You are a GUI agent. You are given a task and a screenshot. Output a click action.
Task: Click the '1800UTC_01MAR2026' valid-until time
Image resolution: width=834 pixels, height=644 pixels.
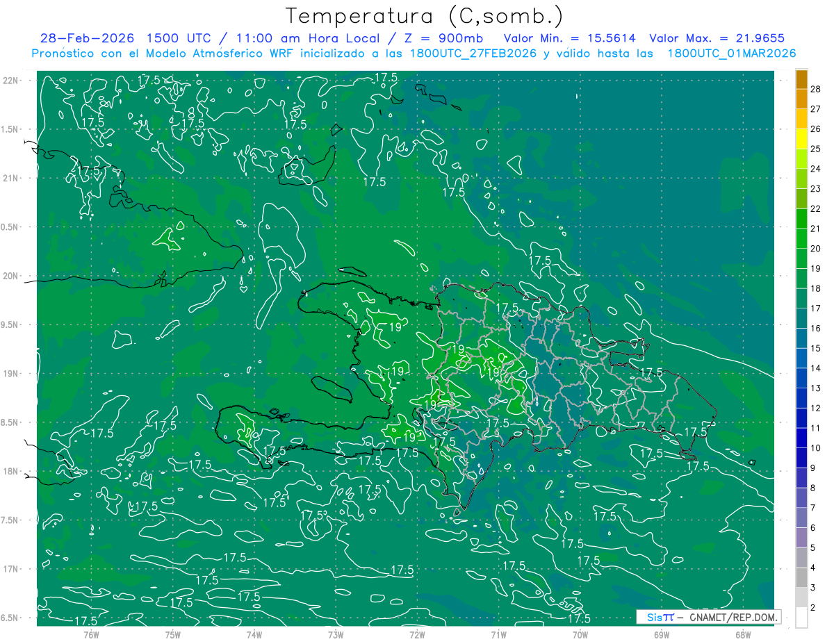click(x=731, y=53)
